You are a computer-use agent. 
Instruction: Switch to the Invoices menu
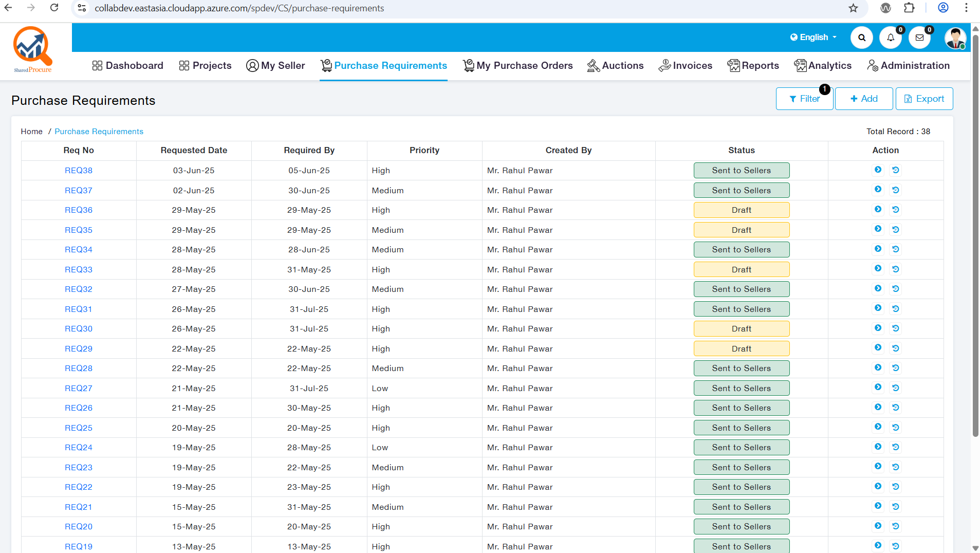point(685,66)
